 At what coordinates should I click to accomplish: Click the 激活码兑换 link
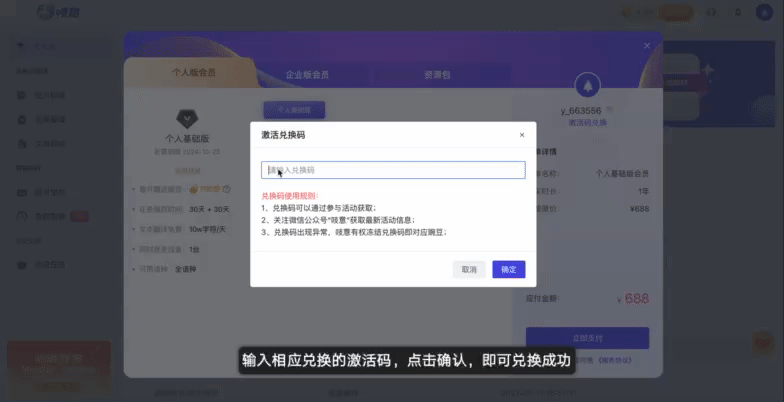point(587,122)
